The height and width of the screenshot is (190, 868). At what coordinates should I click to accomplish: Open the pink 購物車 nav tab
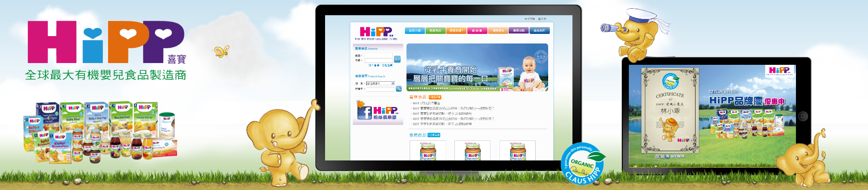(x=477, y=30)
